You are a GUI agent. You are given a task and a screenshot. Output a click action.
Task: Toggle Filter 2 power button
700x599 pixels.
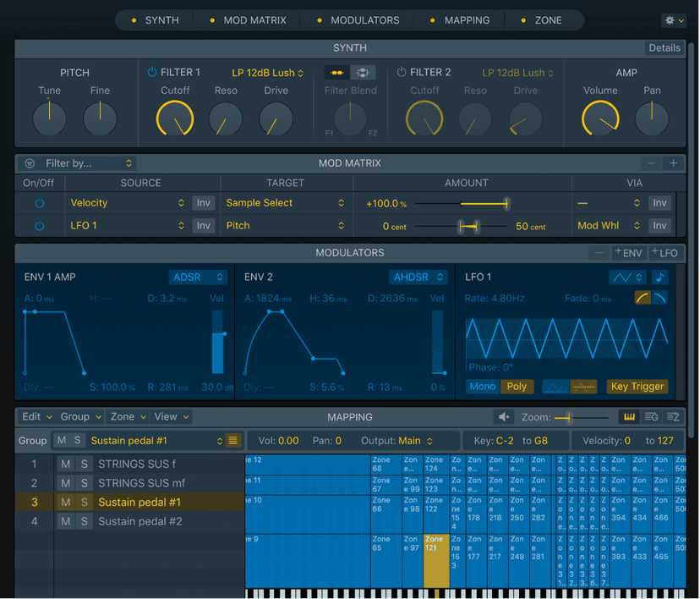coord(402,72)
